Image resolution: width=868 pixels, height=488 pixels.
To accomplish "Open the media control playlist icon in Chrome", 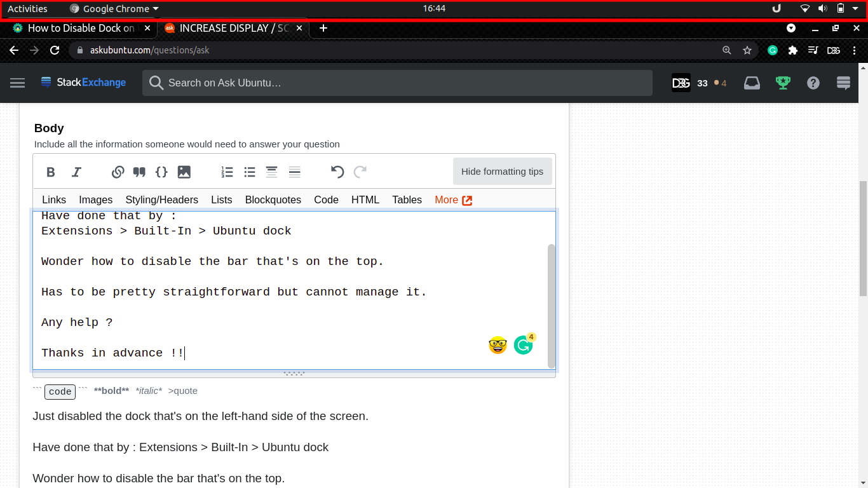I will point(813,50).
